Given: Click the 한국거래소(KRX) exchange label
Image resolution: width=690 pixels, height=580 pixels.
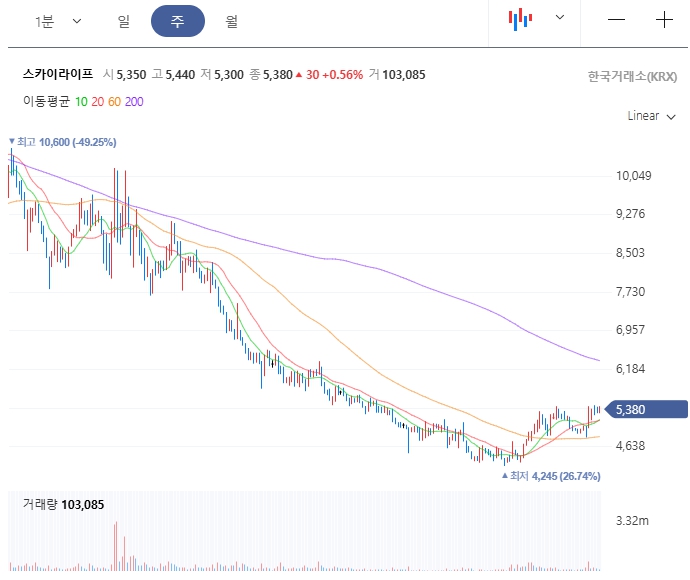Looking at the screenshot, I should tap(632, 77).
